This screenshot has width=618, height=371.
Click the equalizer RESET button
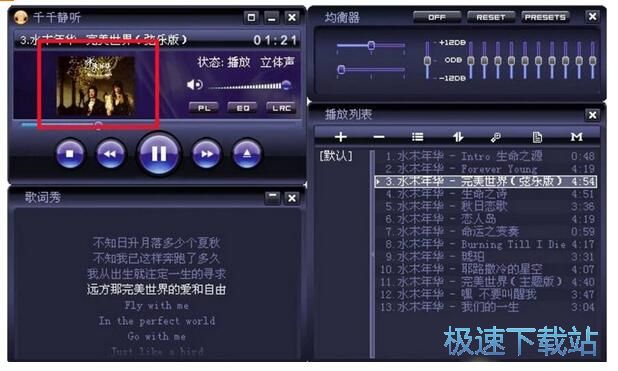click(491, 17)
